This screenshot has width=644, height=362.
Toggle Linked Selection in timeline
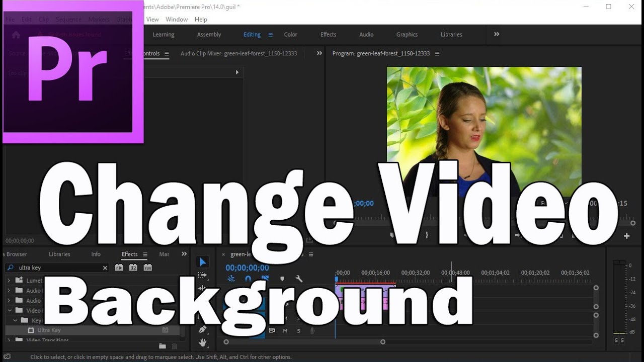click(x=265, y=279)
